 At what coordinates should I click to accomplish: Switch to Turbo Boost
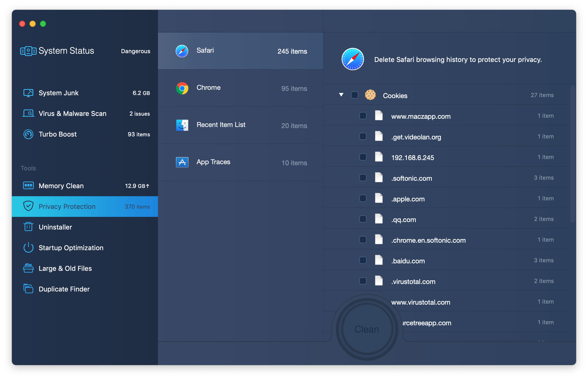point(85,134)
